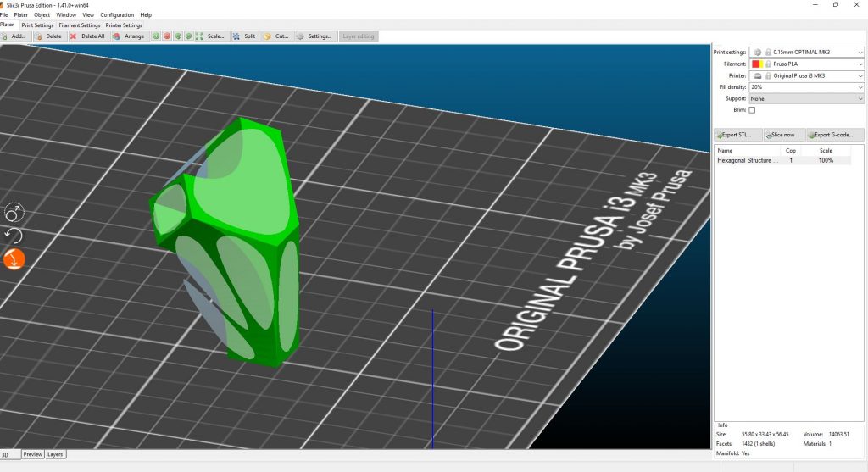Enable the Brim checkbox

click(752, 110)
